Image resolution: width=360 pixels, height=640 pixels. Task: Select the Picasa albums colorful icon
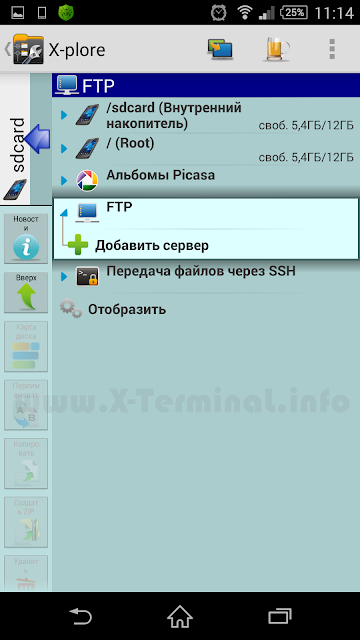point(87,180)
